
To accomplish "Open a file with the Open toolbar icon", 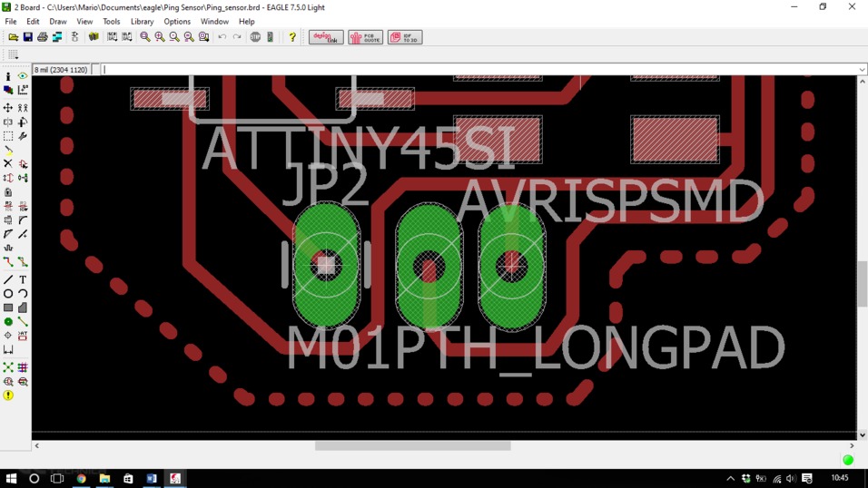I will tap(13, 37).
